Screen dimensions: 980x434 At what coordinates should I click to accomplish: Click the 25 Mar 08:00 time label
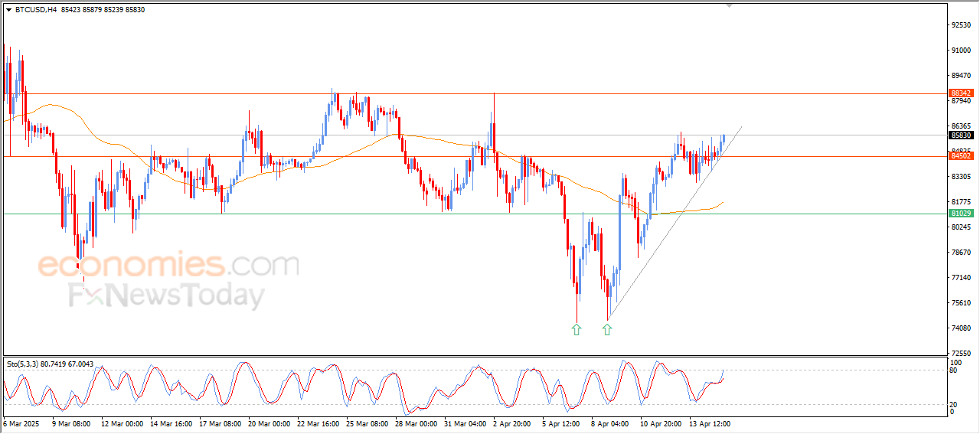coord(367,423)
